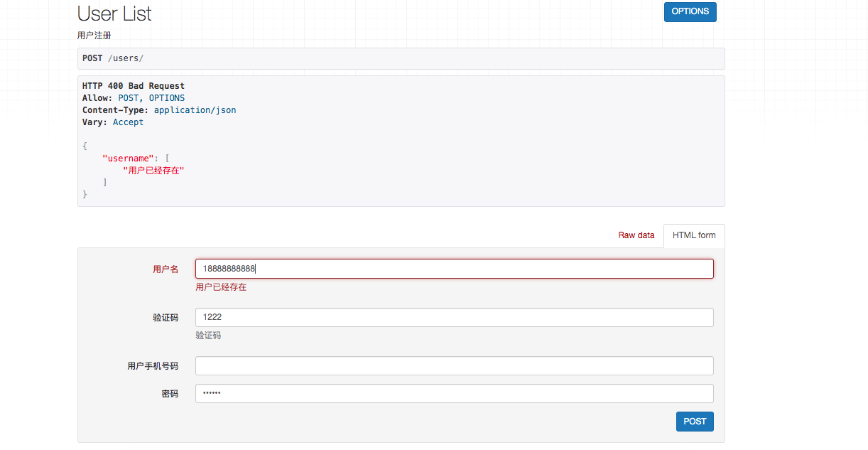Click the "用户已经存在" JSON error string
The width and height of the screenshot is (868, 450).
pos(153,171)
